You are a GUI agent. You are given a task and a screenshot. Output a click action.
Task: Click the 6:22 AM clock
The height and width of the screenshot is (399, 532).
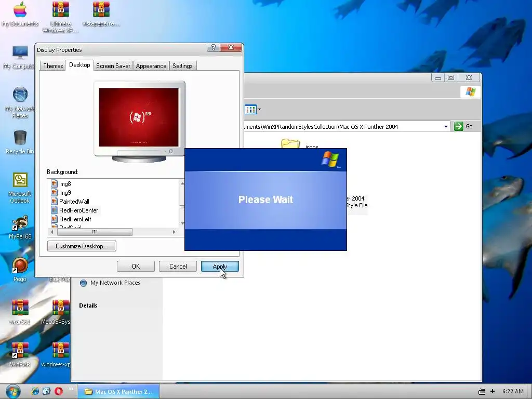click(513, 392)
